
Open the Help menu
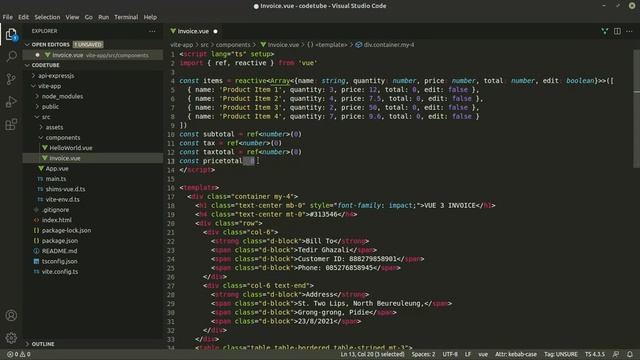pos(150,17)
